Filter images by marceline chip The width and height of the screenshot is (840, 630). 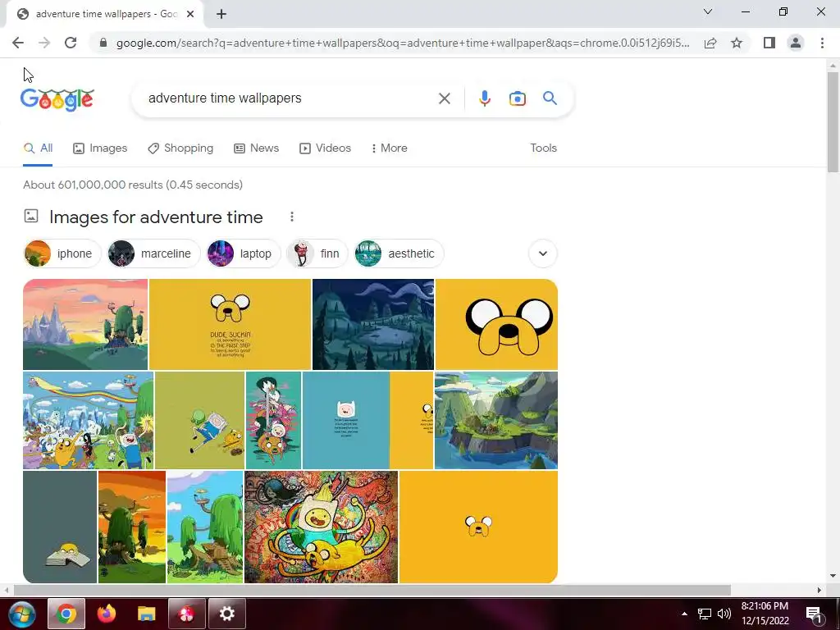(153, 253)
